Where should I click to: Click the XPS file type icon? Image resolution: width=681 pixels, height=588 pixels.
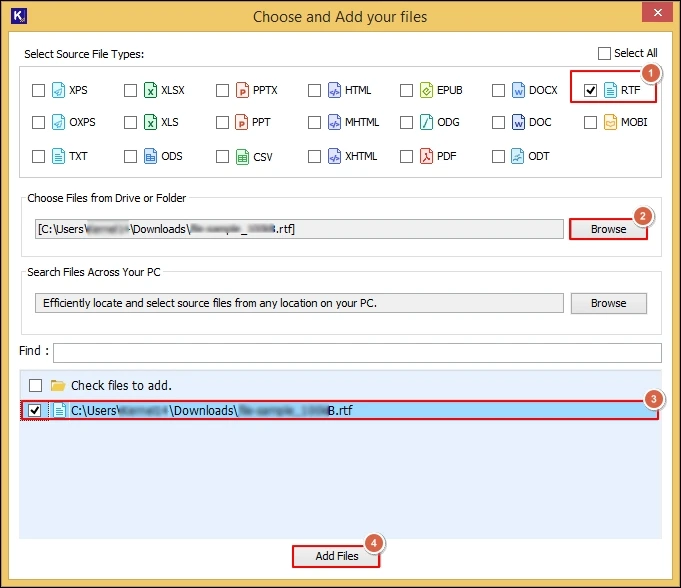click(58, 90)
